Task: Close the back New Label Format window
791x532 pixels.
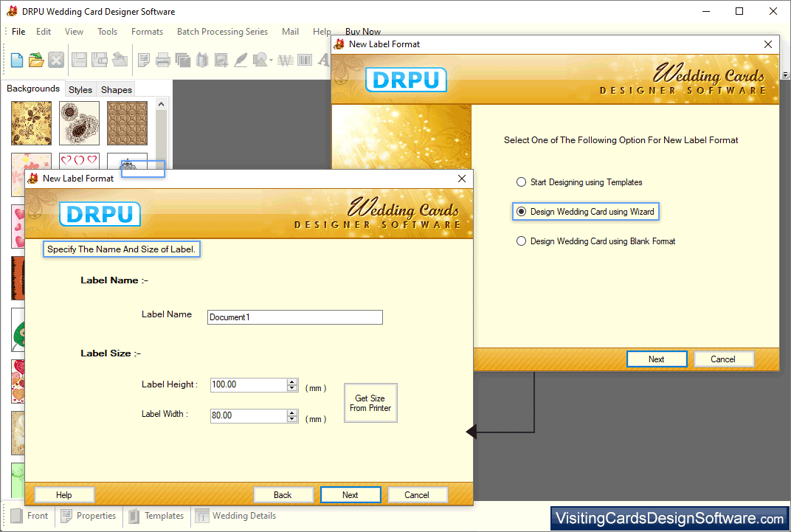Action: [x=768, y=44]
